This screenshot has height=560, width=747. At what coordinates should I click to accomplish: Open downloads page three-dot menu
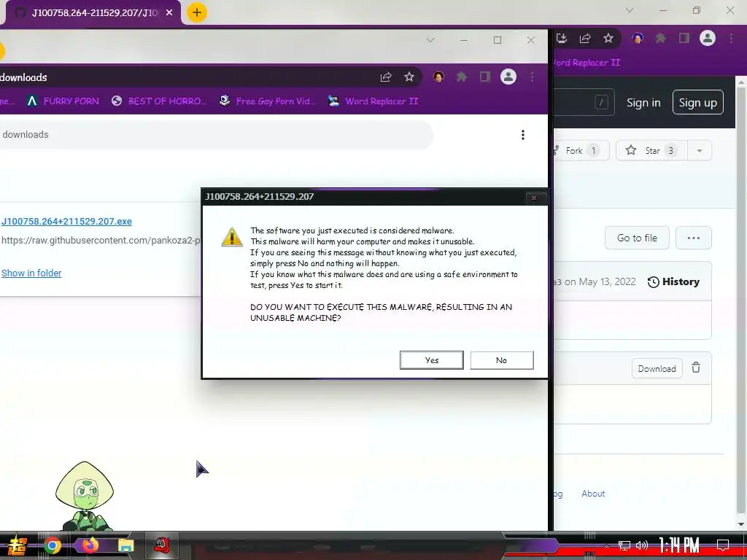[x=522, y=135]
